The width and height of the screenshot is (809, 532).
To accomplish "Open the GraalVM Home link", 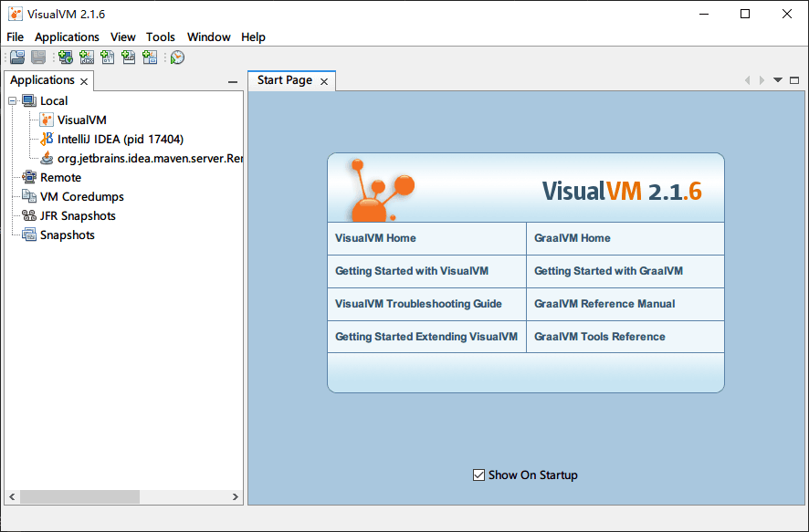I will click(573, 238).
